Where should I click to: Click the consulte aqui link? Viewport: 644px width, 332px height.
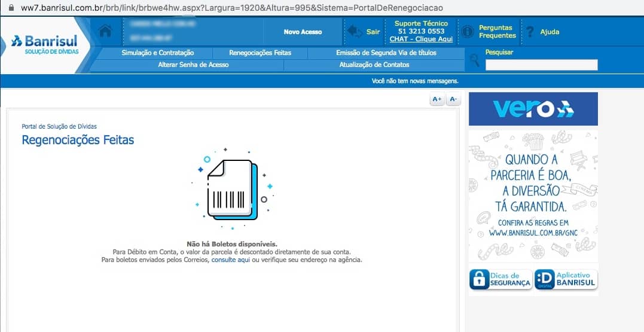[x=231, y=260]
